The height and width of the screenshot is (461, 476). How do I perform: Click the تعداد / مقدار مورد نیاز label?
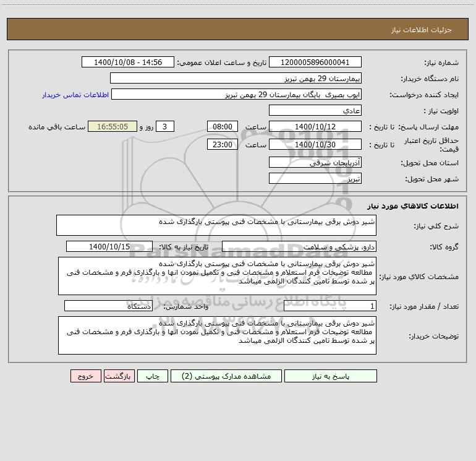pos(424,306)
